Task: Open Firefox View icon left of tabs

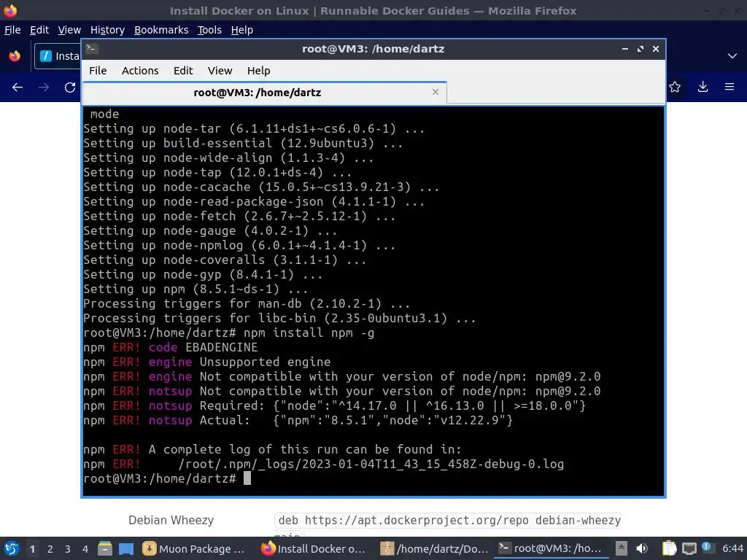Action: (x=15, y=56)
